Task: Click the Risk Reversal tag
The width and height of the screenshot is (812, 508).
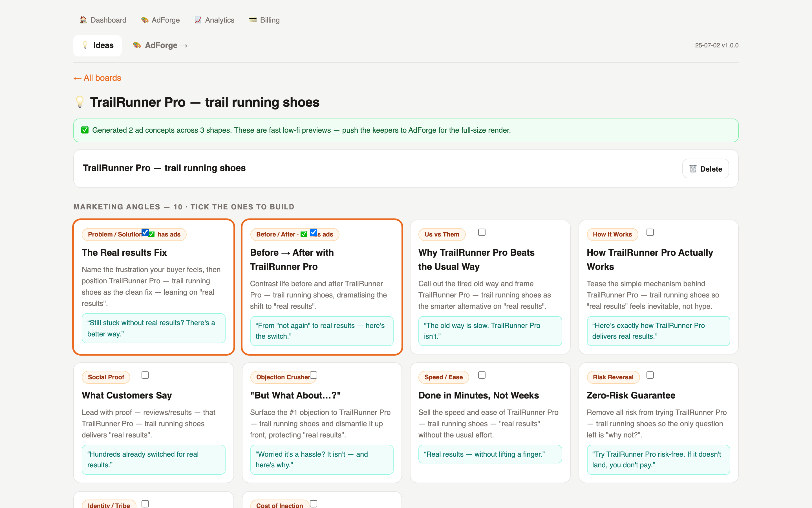Action: tap(613, 377)
